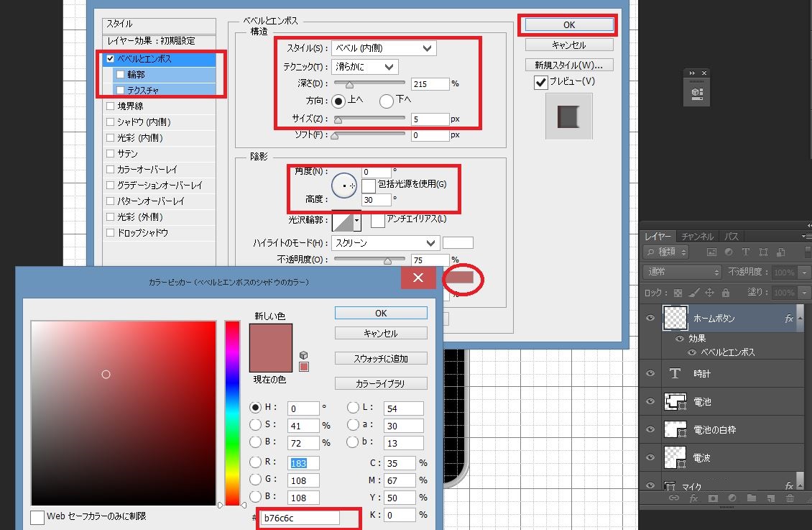812x530 pixels.
Task: Open the テクニック dropdown
Action: pos(364,67)
